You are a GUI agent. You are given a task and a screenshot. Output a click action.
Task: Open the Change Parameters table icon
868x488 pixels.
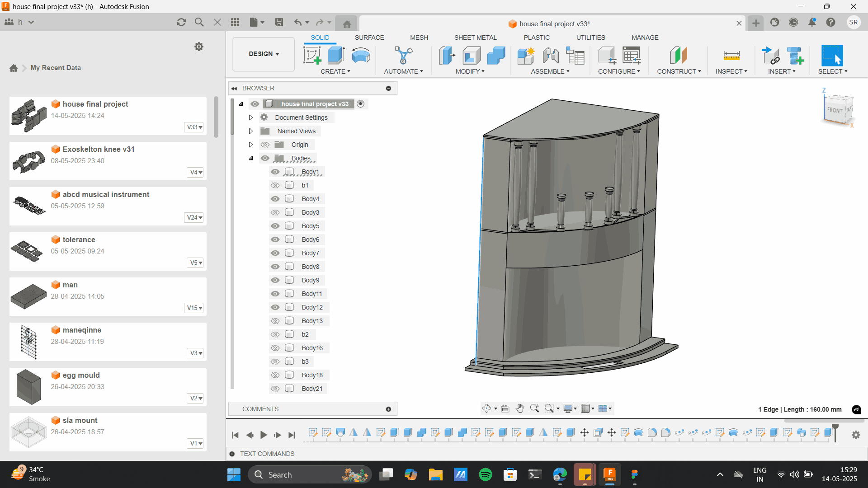pos(632,56)
